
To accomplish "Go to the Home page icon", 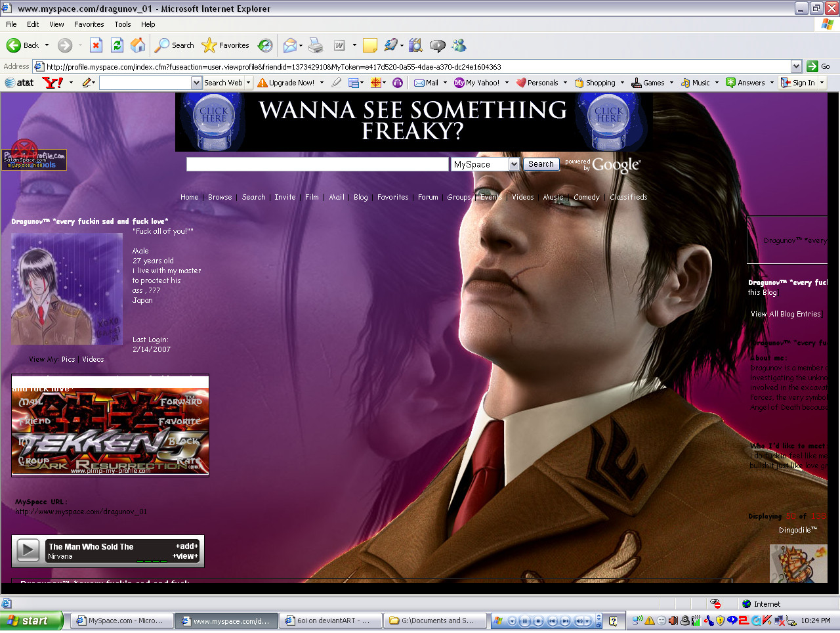I will coord(138,45).
